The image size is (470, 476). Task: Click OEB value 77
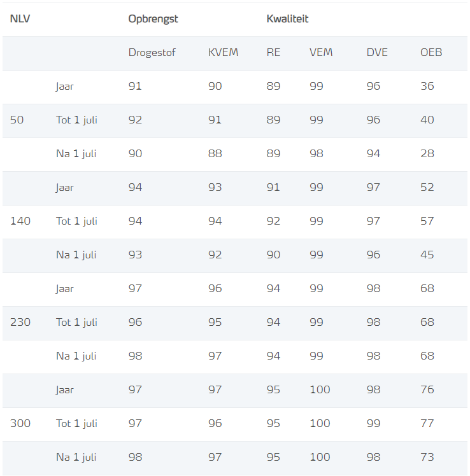point(427,423)
